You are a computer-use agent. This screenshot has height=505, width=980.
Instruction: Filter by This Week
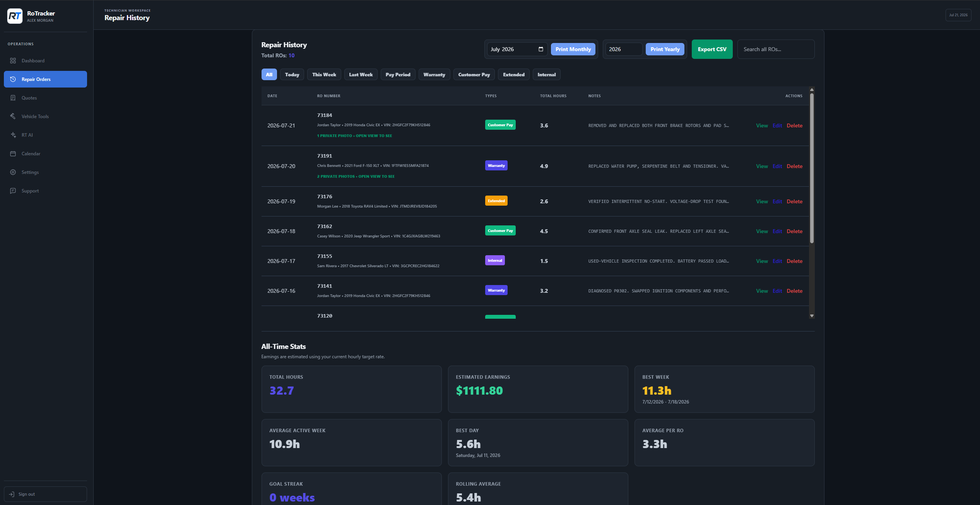point(324,75)
